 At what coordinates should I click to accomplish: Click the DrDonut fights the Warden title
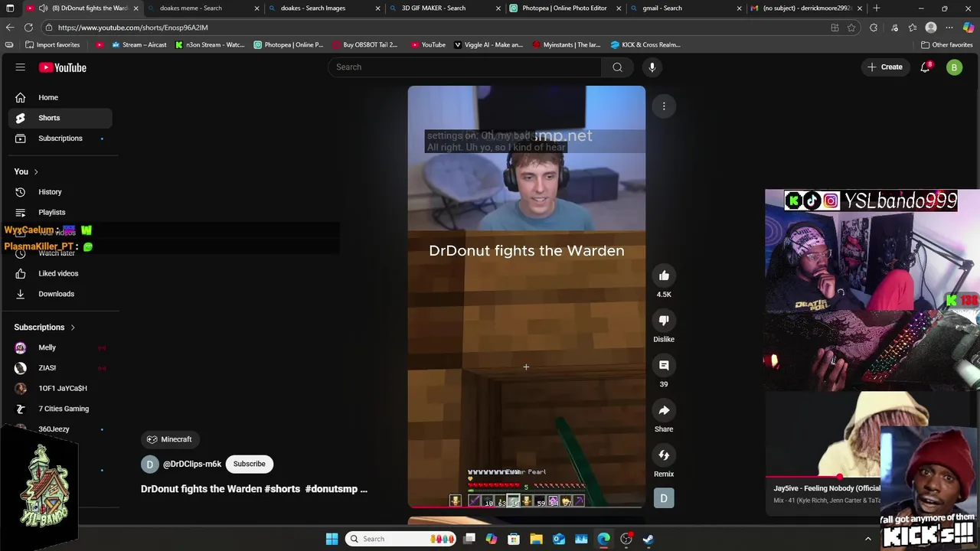[254, 489]
